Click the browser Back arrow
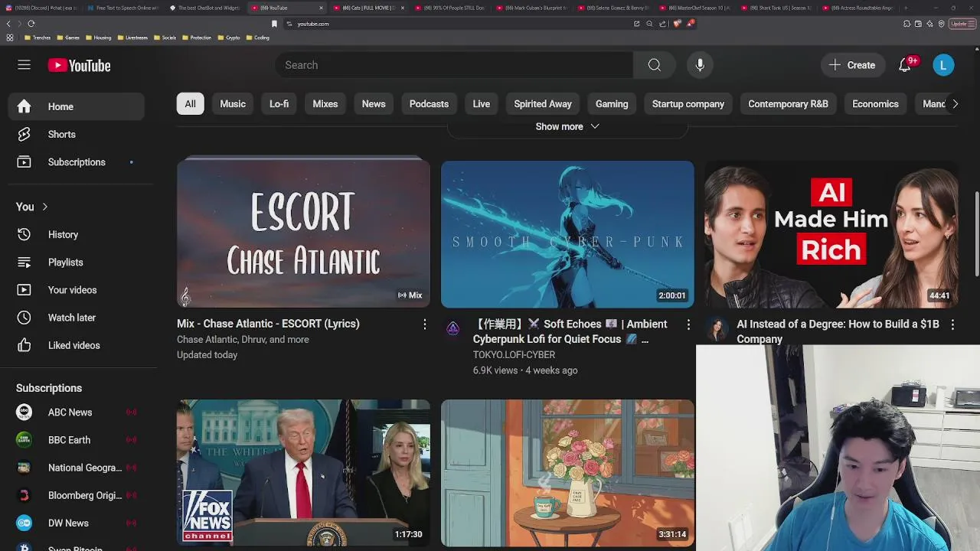This screenshot has height=551, width=980. [x=8, y=24]
